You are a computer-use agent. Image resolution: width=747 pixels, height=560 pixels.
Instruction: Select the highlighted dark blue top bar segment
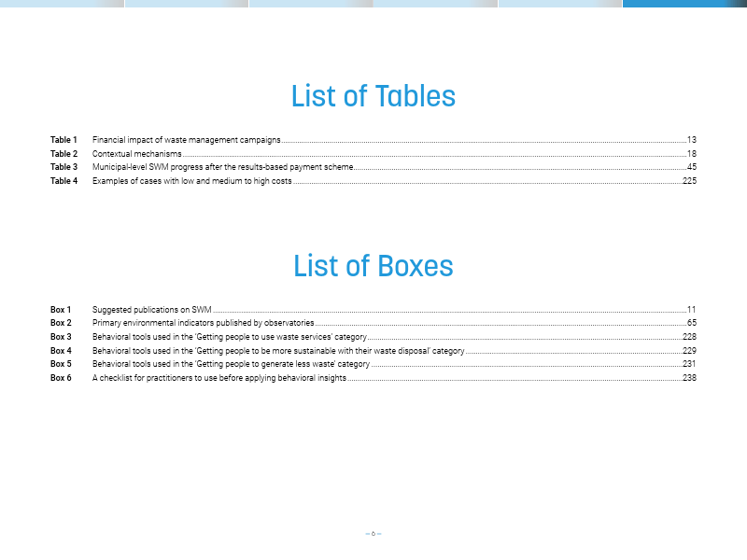684,3
